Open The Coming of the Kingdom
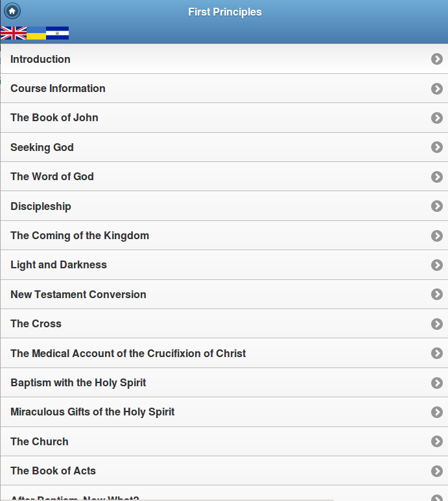Screen dimensions: 448x501 click(x=224, y=235)
